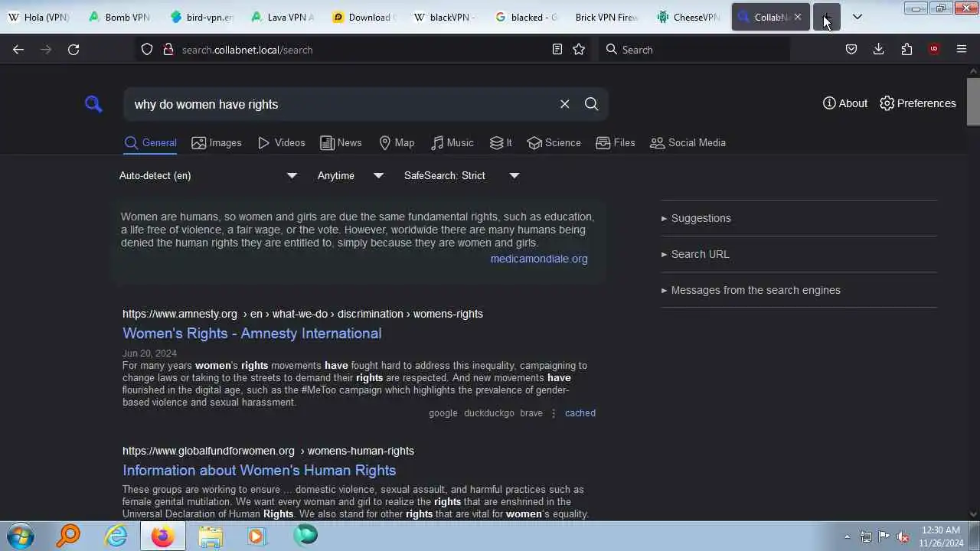Open Women's Rights - Amnesty International result
Image resolution: width=980 pixels, height=551 pixels.
(252, 333)
